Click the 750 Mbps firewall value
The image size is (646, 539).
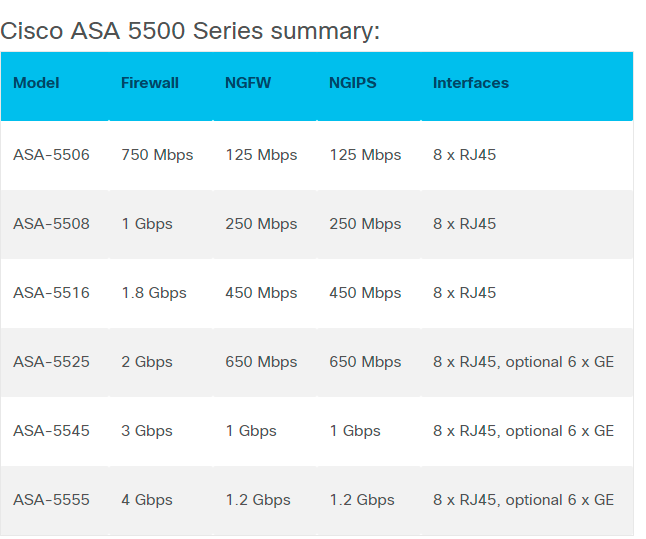click(x=157, y=155)
